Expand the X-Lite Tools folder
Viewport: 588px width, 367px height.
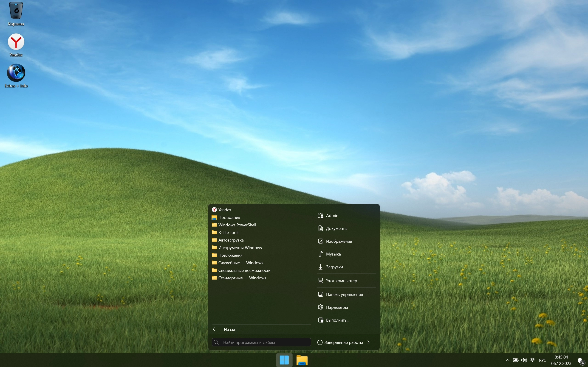coord(229,232)
